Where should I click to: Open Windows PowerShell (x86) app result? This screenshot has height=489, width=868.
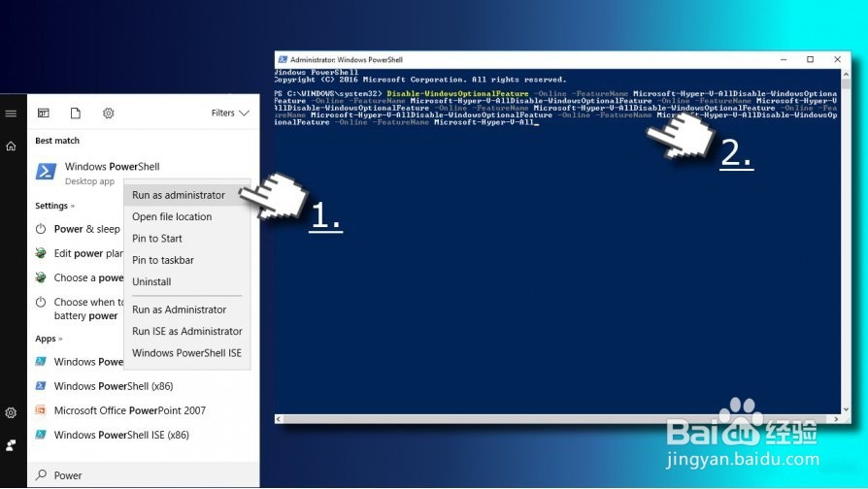(x=143, y=386)
